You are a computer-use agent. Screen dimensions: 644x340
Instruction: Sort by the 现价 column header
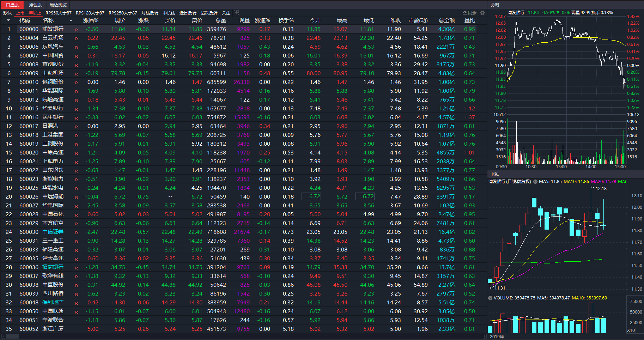click(x=120, y=20)
